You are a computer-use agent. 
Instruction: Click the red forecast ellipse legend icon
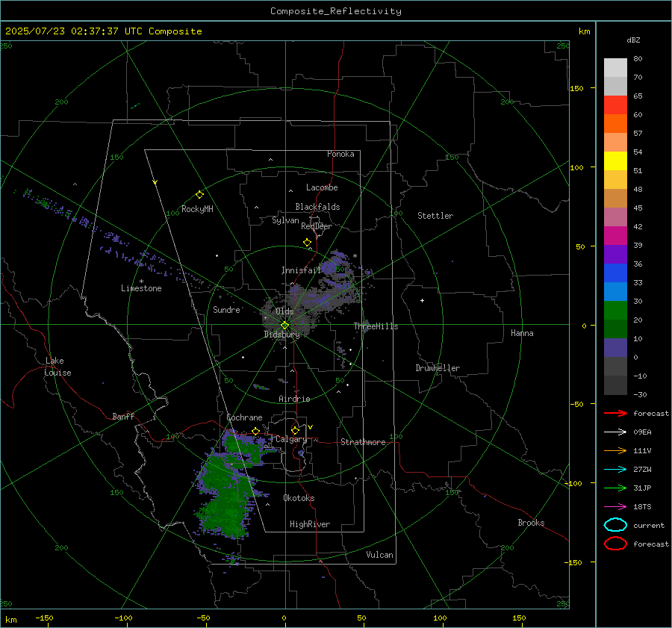point(615,544)
